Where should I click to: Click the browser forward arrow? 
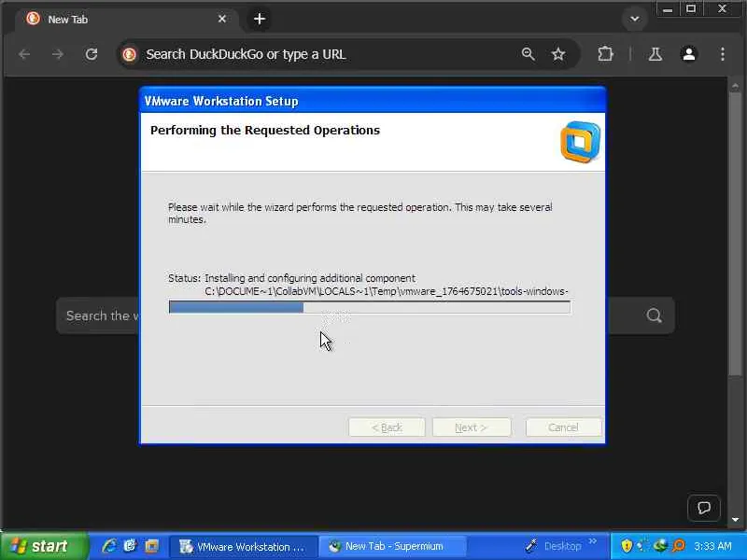[x=58, y=54]
